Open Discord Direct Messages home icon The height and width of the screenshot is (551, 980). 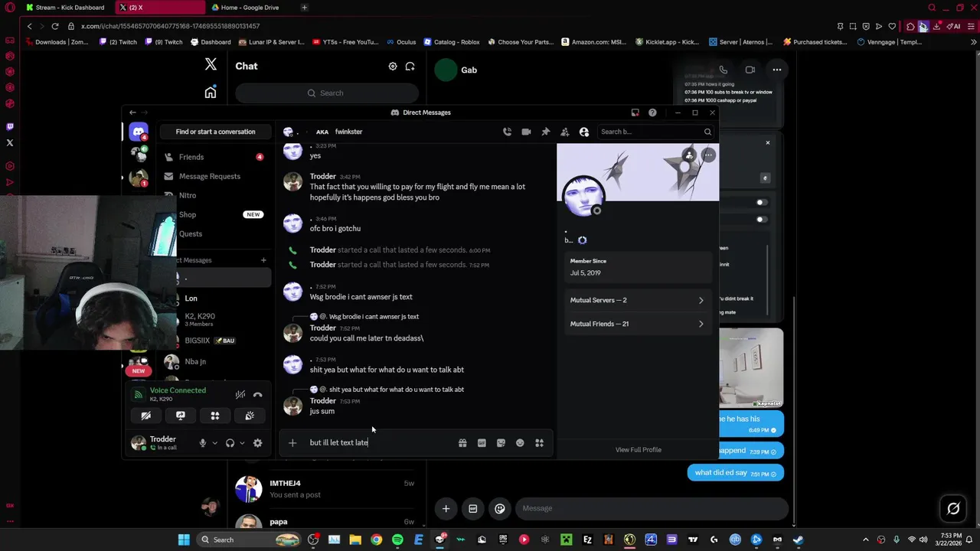coord(139,132)
